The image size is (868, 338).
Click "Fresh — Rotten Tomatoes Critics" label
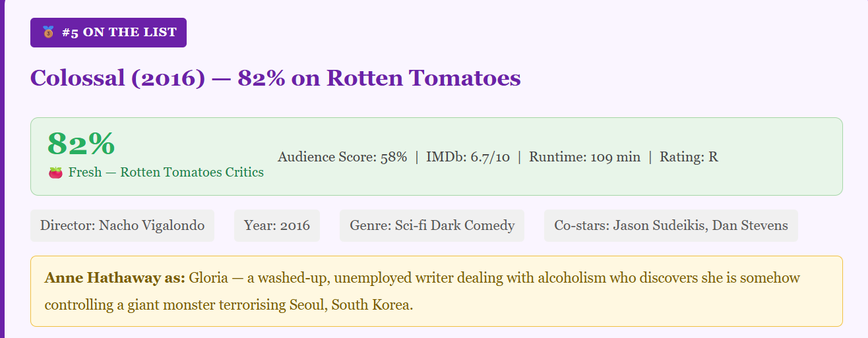pos(166,173)
